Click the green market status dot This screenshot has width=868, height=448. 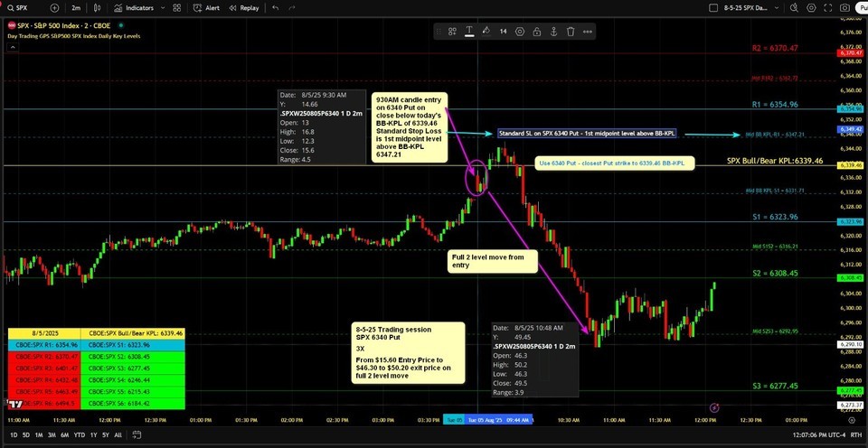[x=120, y=25]
